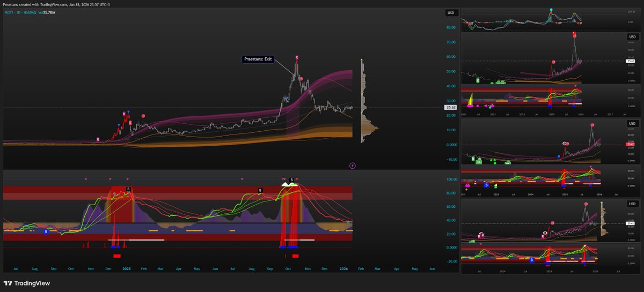Select the yellow dot atop the volume profile
Viewport: 644px width, 292px height.
click(362, 59)
